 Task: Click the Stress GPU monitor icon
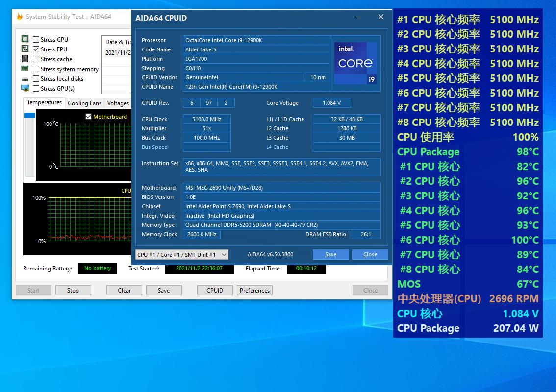[25, 89]
